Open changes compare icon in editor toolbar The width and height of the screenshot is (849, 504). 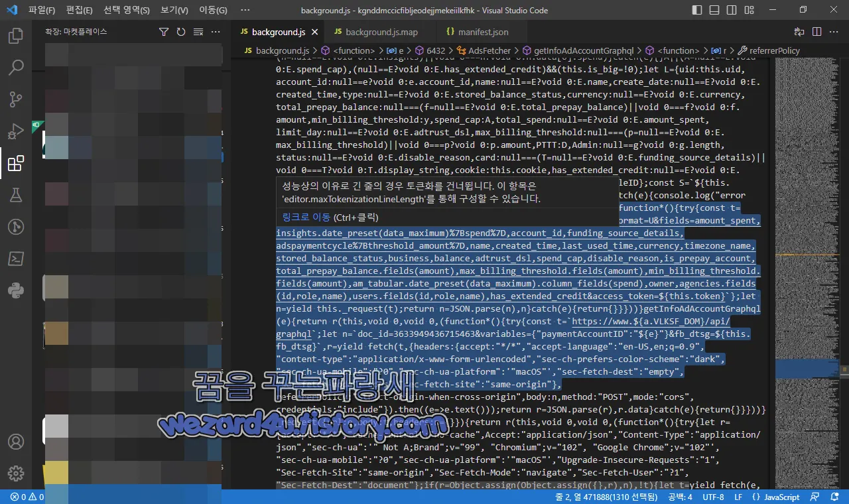tap(799, 32)
